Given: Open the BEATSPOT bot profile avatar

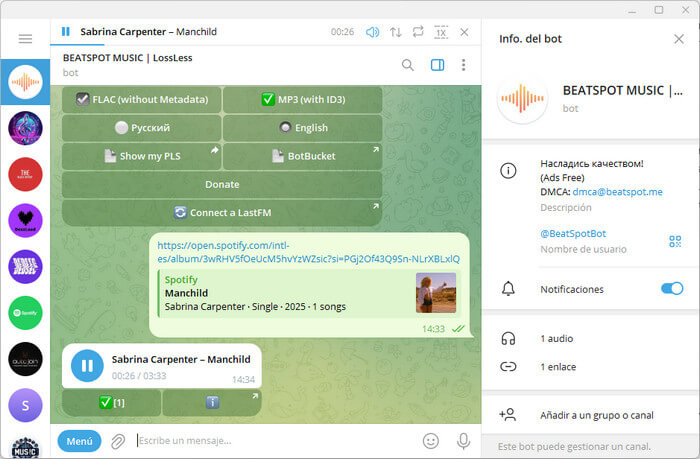Looking at the screenshot, I should pyautogui.click(x=522, y=98).
